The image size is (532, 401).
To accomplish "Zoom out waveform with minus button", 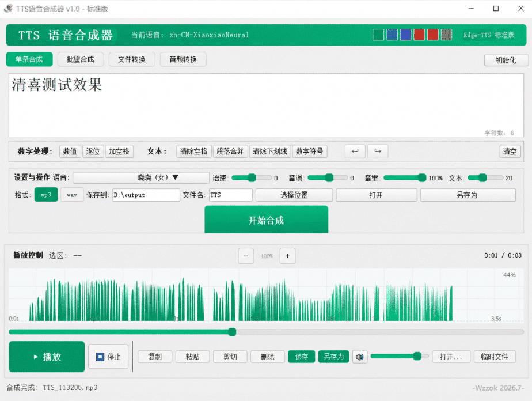I will point(246,256).
